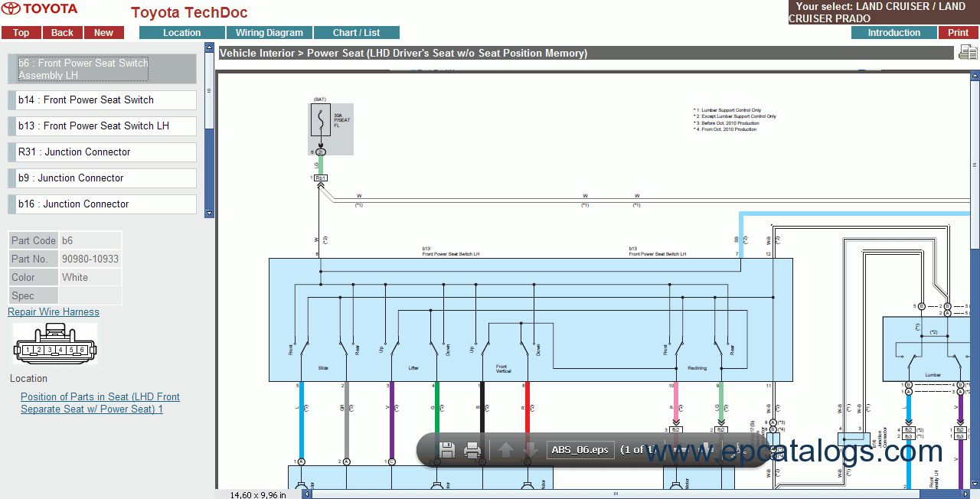Go to next page with down arrow icon

pyautogui.click(x=530, y=450)
